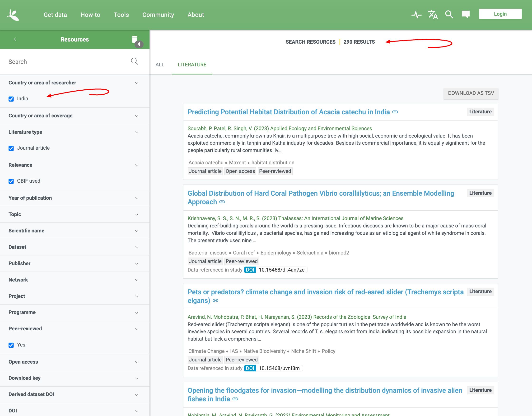
Task: Click DOWNLOAD AS TSV button
Action: pos(471,93)
